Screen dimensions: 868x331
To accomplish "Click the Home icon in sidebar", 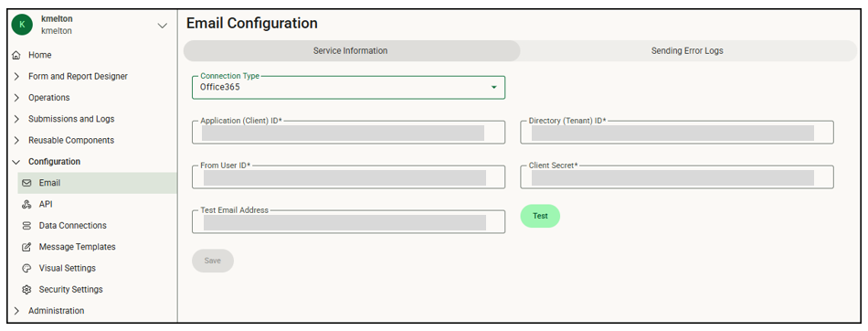I will pyautogui.click(x=16, y=55).
